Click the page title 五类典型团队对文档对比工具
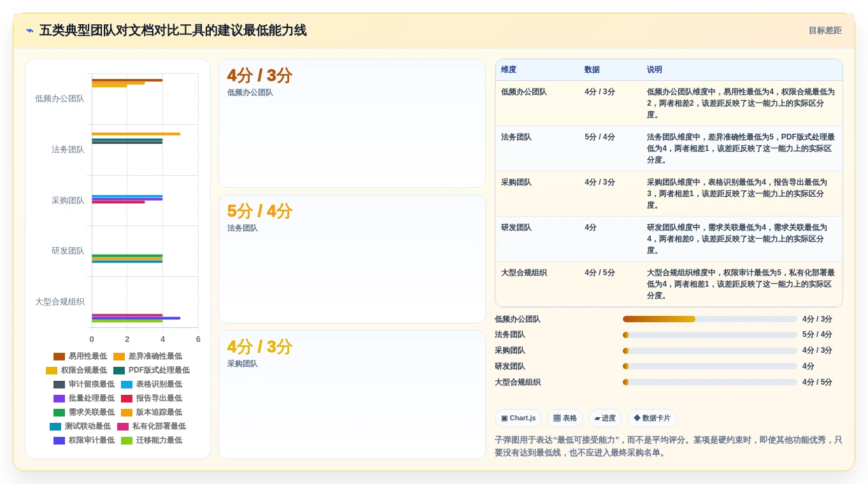 pyautogui.click(x=173, y=31)
